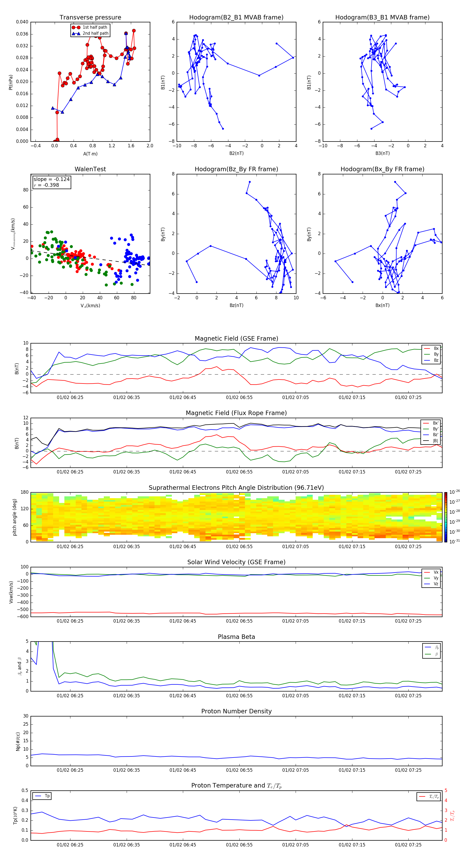Click the "Hodogram(B2_B1 MVAB frame)" title
Screen dimensions: 473x868
[236, 18]
